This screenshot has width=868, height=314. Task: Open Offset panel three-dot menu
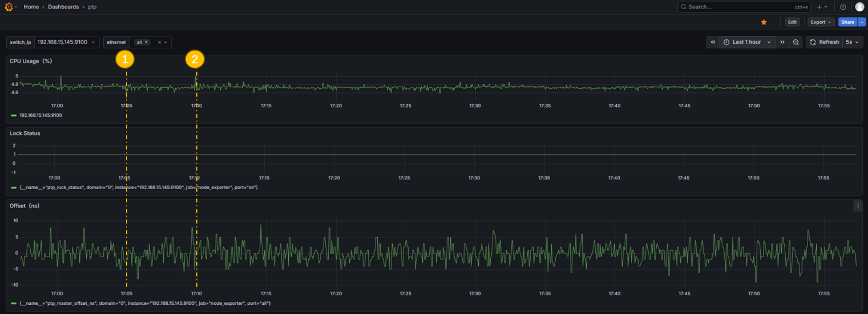(x=858, y=206)
